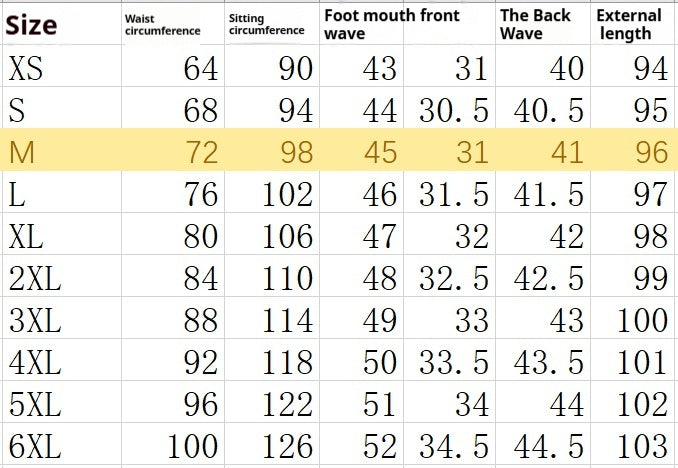This screenshot has width=678, height=468.
Task: Select the Foot mouth front wave header
Action: 391,24
